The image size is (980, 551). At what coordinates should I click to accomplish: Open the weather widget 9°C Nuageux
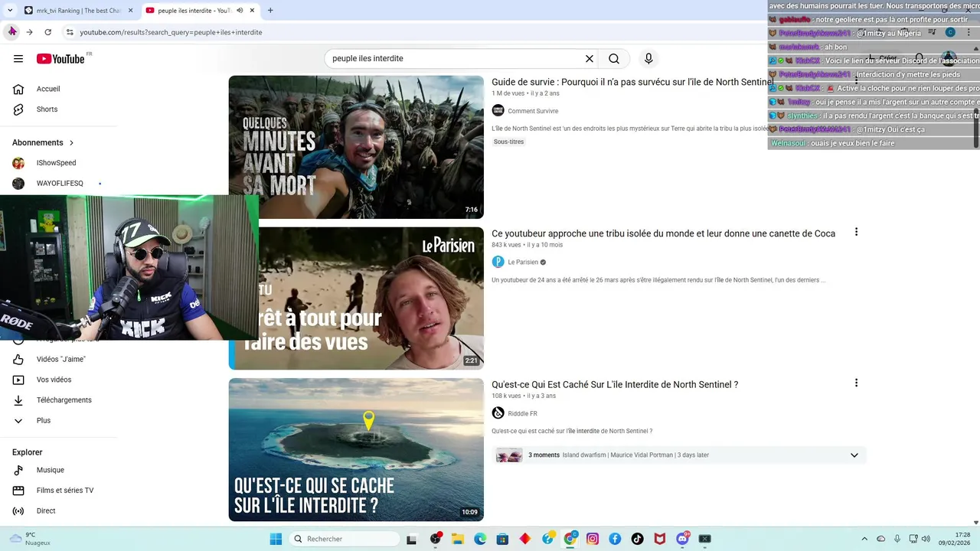(30, 539)
